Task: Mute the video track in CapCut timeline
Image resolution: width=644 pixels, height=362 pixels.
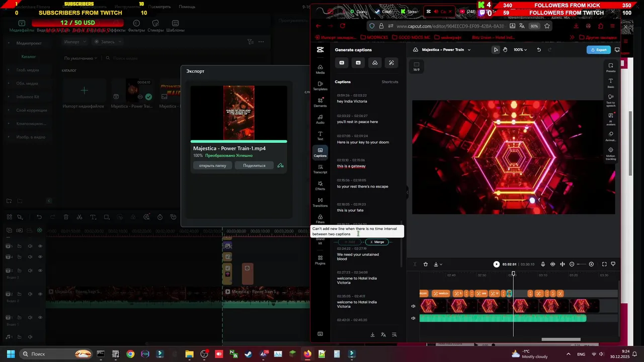Action: 414,306
